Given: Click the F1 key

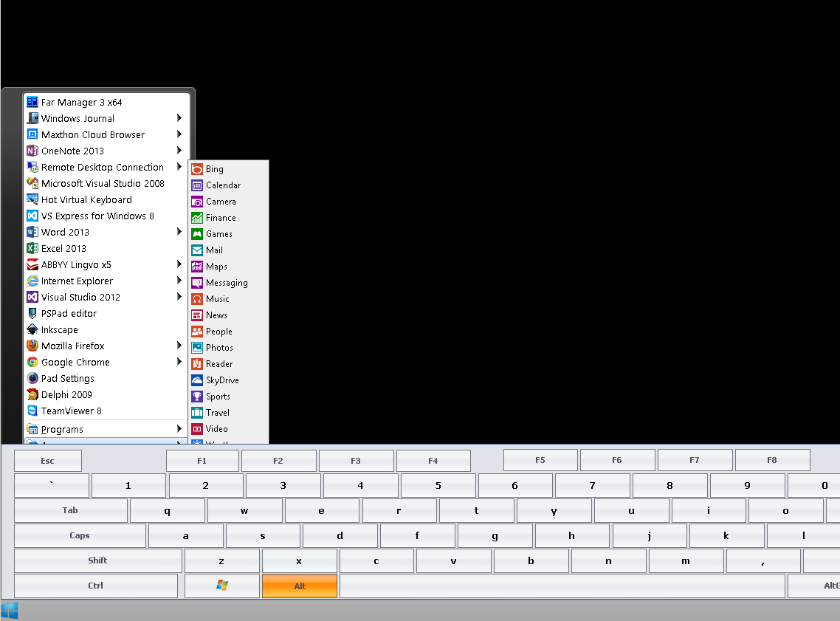Looking at the screenshot, I should click(202, 461).
